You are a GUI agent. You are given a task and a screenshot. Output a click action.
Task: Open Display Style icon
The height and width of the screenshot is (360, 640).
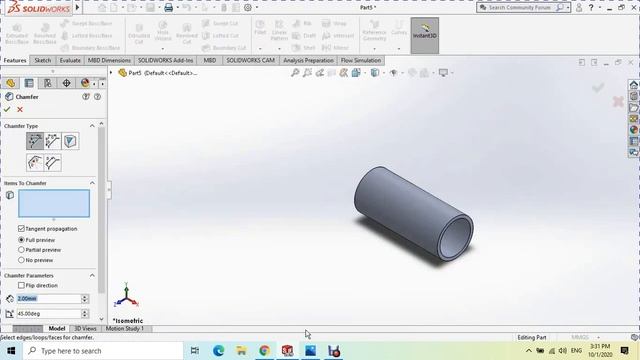[374, 73]
